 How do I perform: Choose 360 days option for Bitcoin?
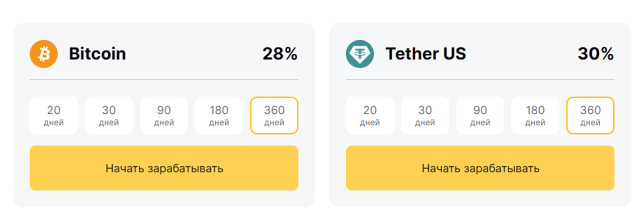(x=274, y=116)
